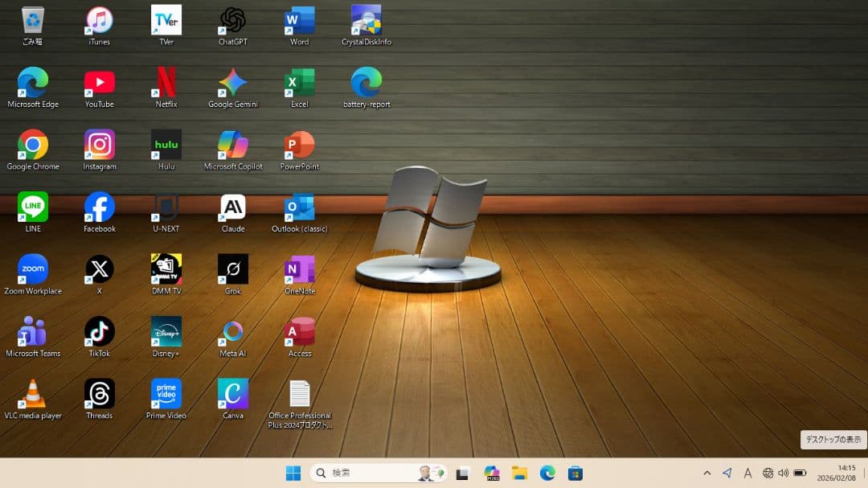This screenshot has height=488, width=868.
Task: Click the CrystalDiskInfo desktop icon
Action: (x=366, y=21)
